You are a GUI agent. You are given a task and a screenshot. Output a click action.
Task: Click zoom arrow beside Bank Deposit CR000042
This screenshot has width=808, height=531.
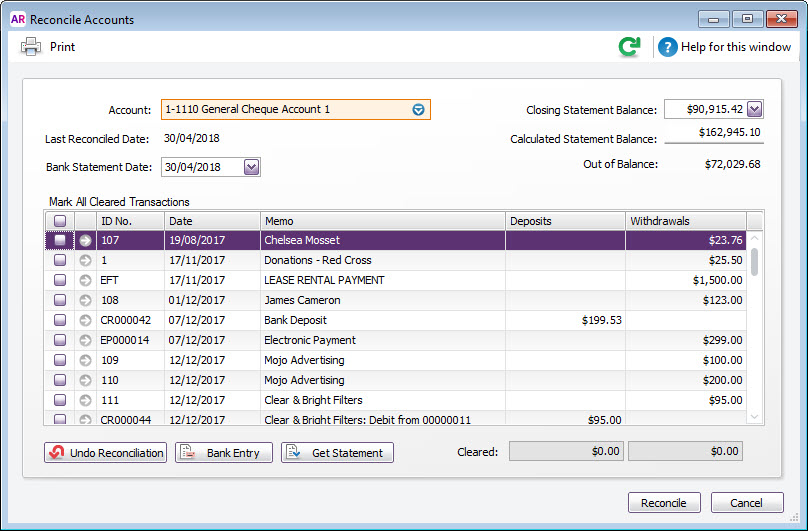(85, 320)
